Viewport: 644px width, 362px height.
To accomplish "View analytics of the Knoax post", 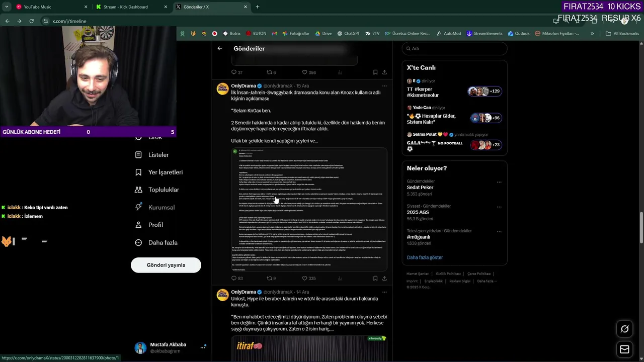I will pyautogui.click(x=340, y=278).
